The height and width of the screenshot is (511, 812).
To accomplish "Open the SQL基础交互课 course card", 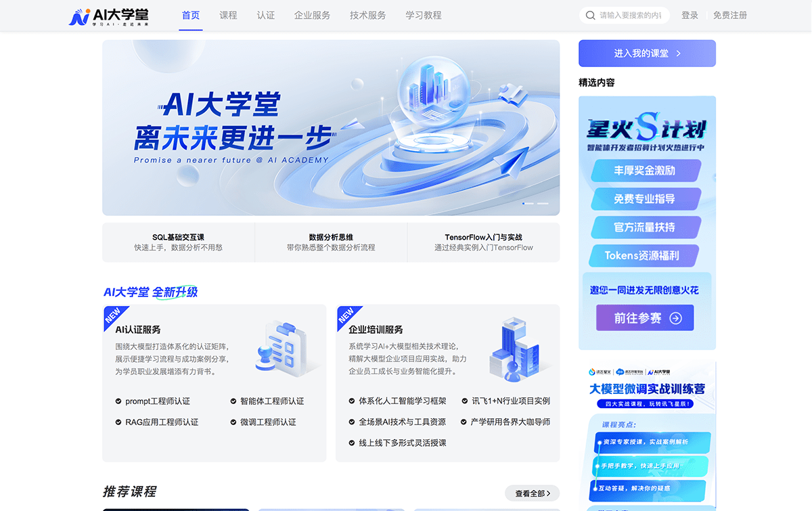I will (x=177, y=242).
